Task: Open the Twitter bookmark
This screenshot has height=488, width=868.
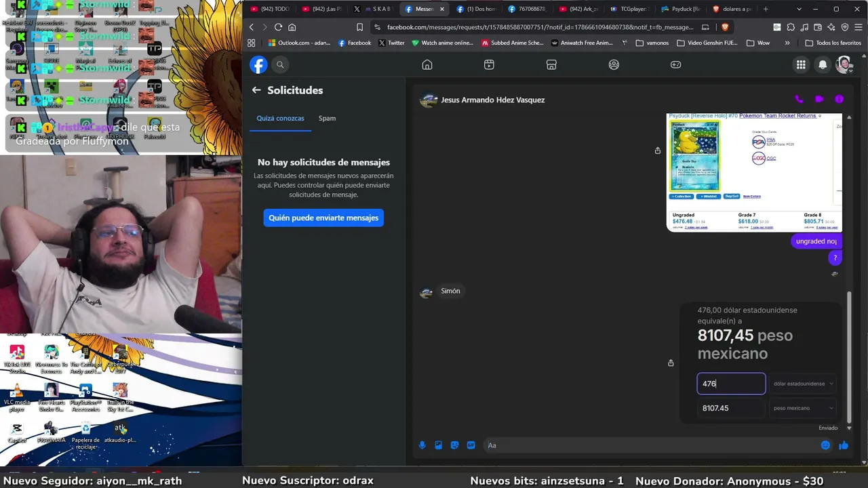Action: (x=391, y=43)
